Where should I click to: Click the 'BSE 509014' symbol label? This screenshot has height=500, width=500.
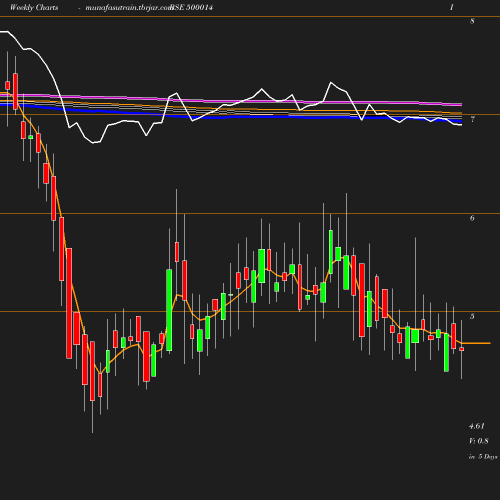click(191, 8)
